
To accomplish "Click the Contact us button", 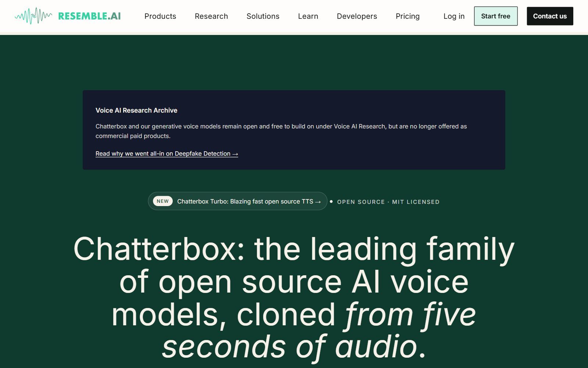I will click(x=550, y=16).
